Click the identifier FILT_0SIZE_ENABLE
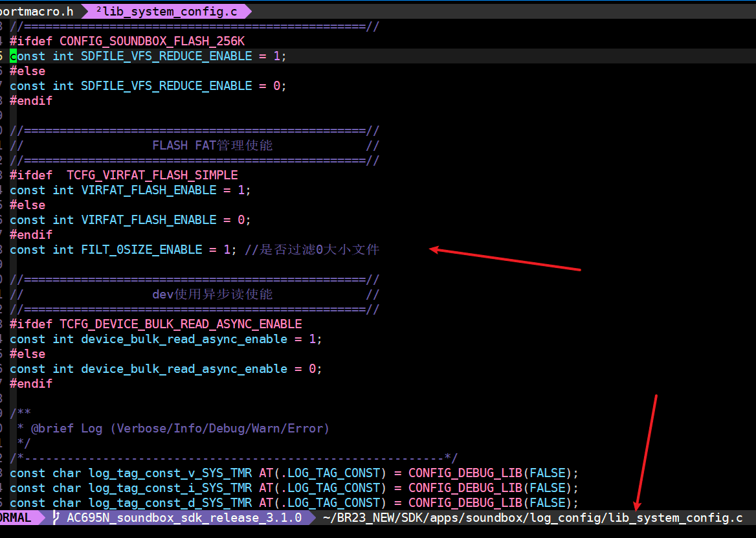The height and width of the screenshot is (538, 756). (x=142, y=250)
